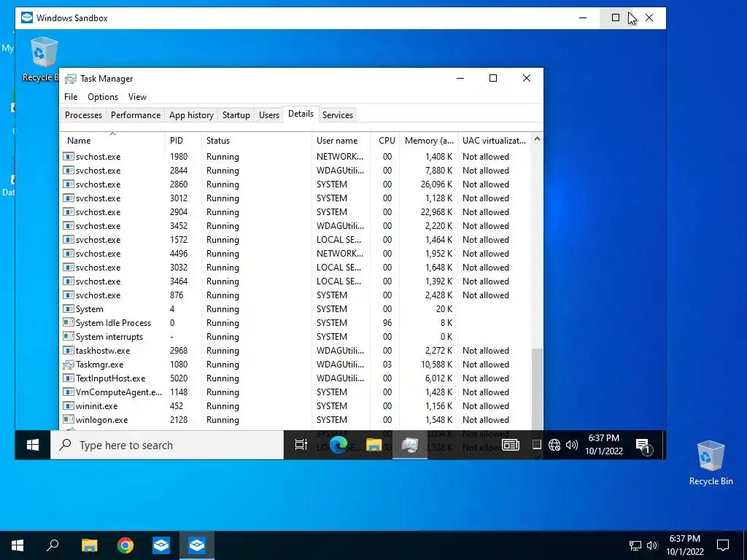The width and height of the screenshot is (747, 560).
Task: Open host File Explorer from taskbar
Action: (x=89, y=545)
